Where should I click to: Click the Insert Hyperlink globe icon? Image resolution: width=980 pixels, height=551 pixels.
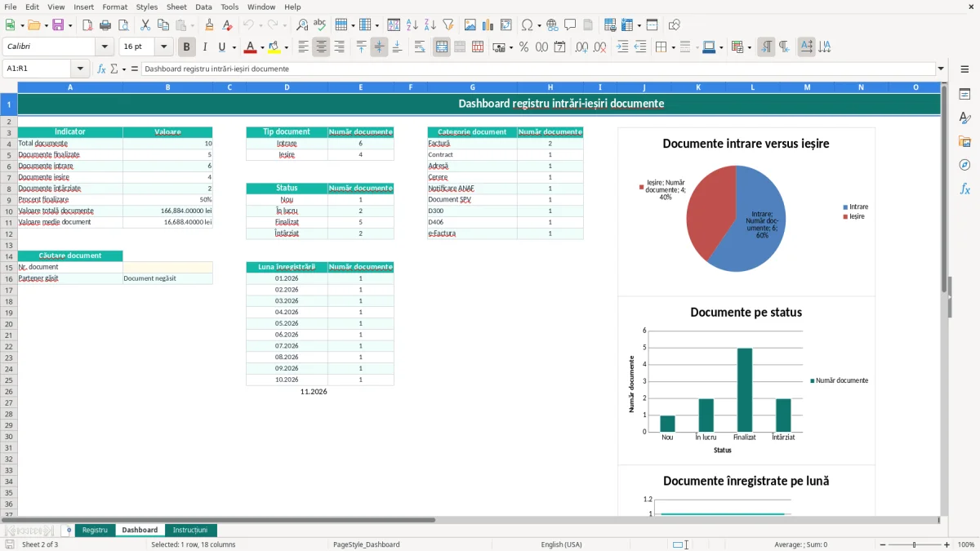click(552, 25)
